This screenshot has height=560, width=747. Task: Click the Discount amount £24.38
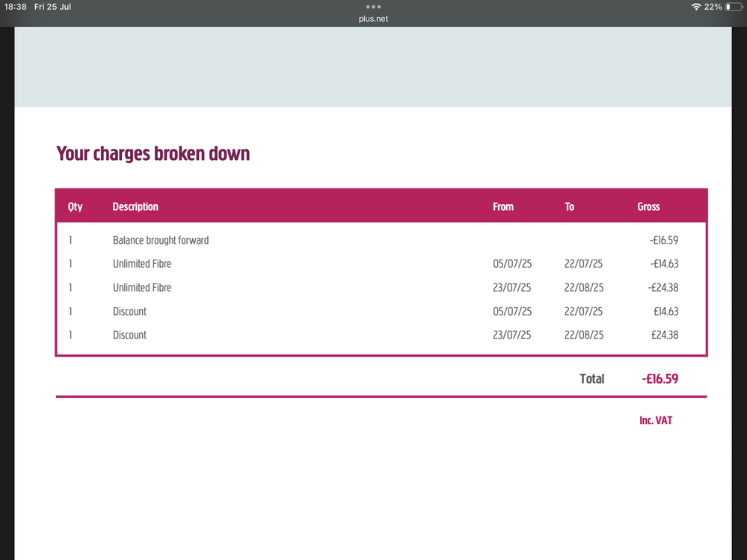(665, 335)
